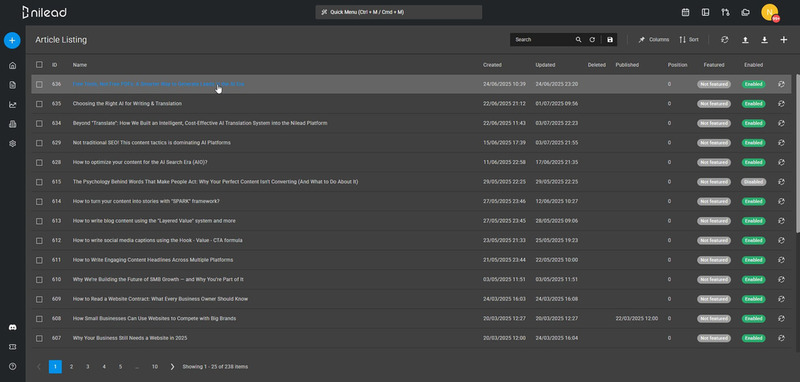Open the Sort menu

coord(689,40)
